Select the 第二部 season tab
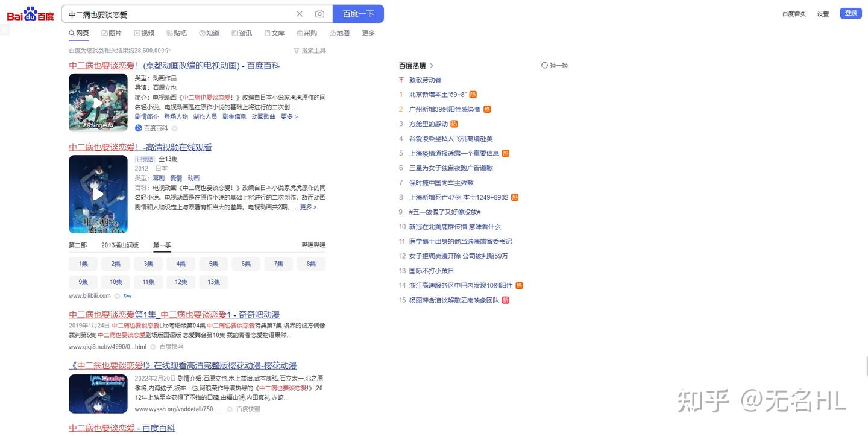Viewport: 868px width, 436px height. [78, 245]
